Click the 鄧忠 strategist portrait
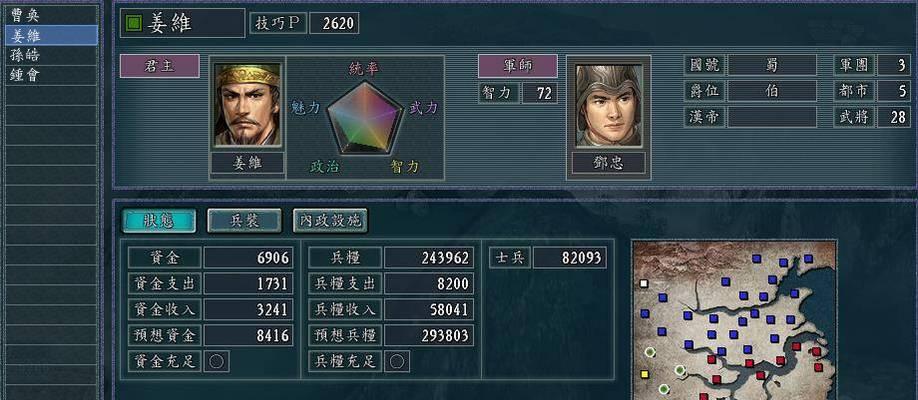Viewport: 918px width, 400px height. (608, 105)
